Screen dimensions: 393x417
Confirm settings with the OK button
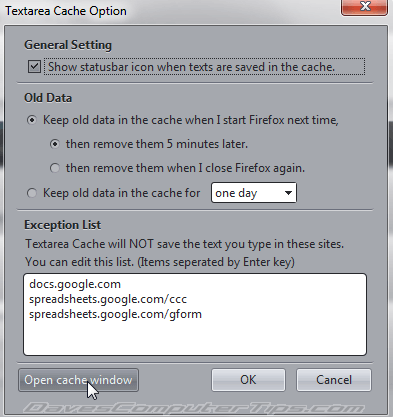248,380
